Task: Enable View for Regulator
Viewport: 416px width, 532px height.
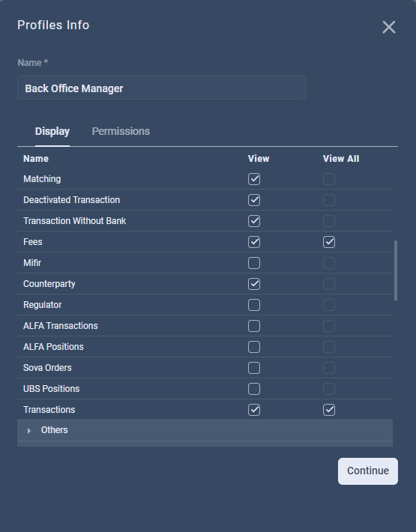Action: tap(254, 305)
